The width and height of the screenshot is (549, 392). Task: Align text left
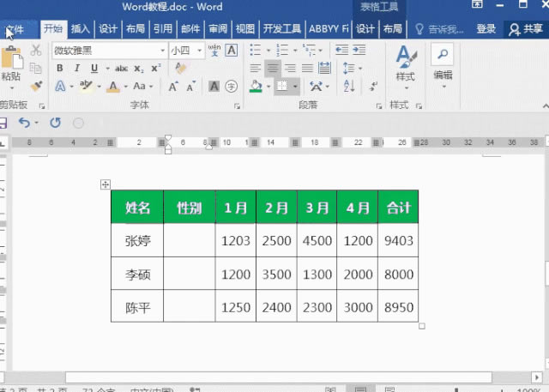[256, 68]
